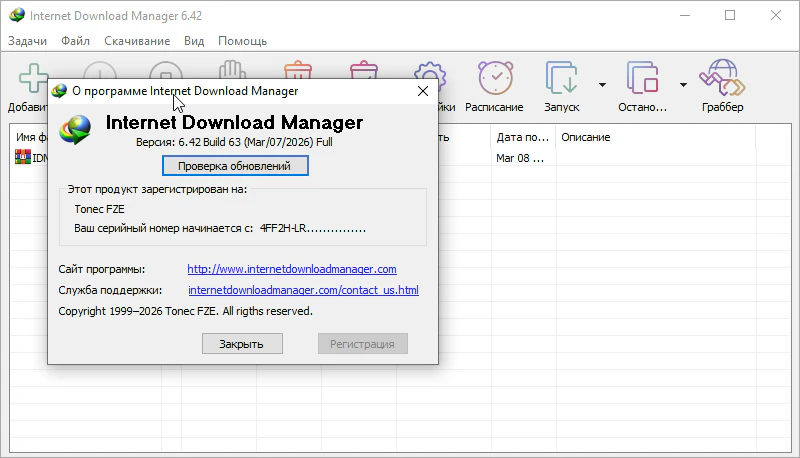Click the Stop queue toolbar icon
The height and width of the screenshot is (458, 800).
tap(642, 77)
